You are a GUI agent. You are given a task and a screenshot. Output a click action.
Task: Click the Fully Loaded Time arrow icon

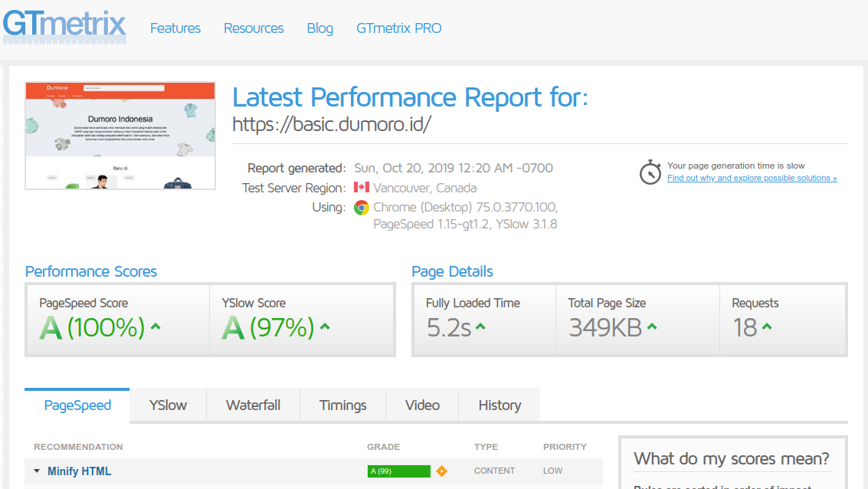click(480, 327)
